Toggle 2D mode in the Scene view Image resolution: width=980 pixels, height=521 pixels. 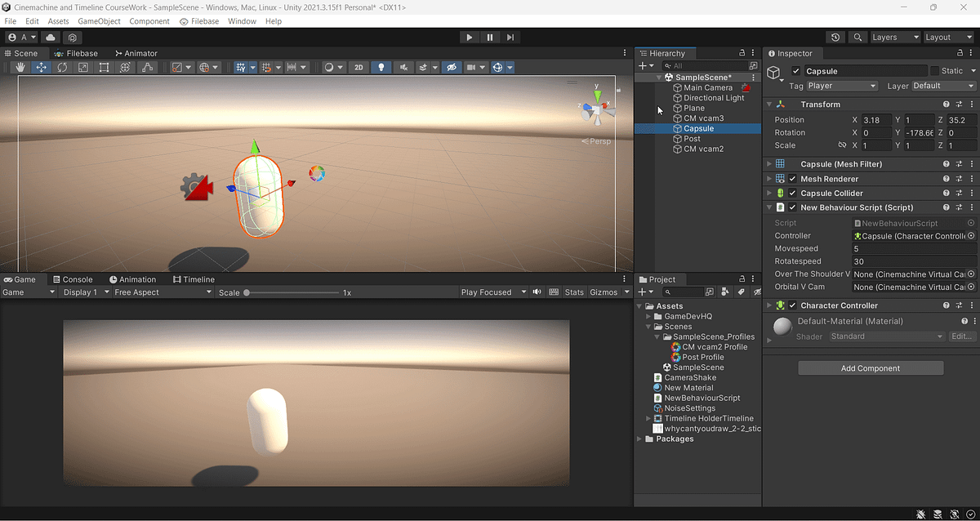(359, 67)
